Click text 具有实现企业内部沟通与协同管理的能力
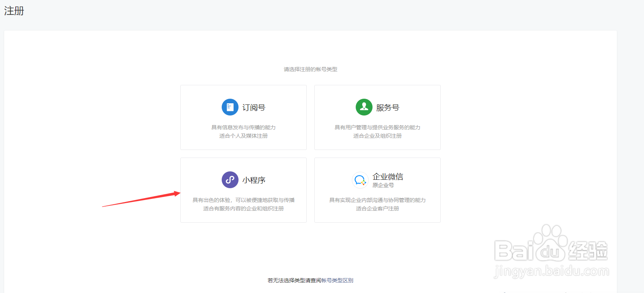644x293 pixels. click(x=378, y=200)
